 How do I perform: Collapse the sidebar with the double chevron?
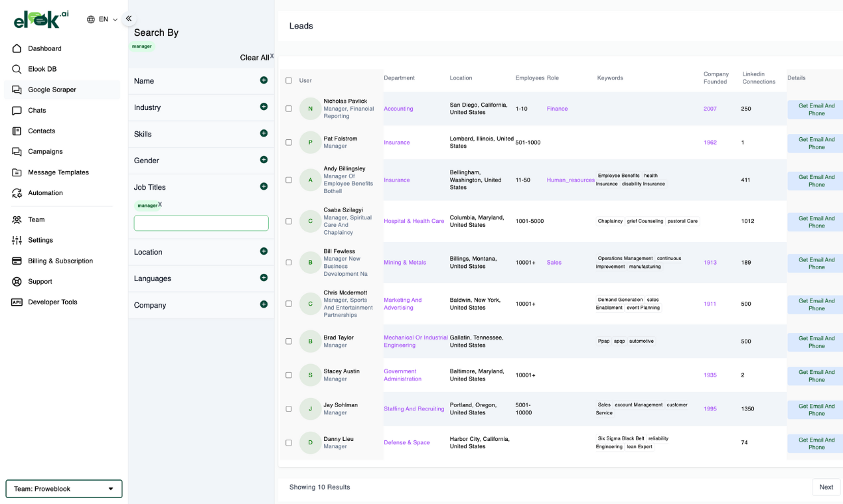point(129,19)
